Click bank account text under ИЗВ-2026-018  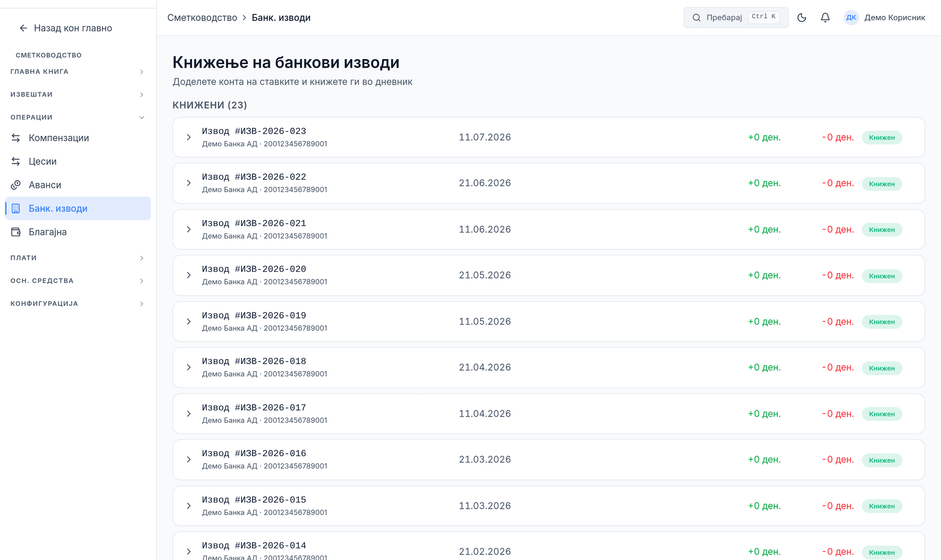[264, 374]
